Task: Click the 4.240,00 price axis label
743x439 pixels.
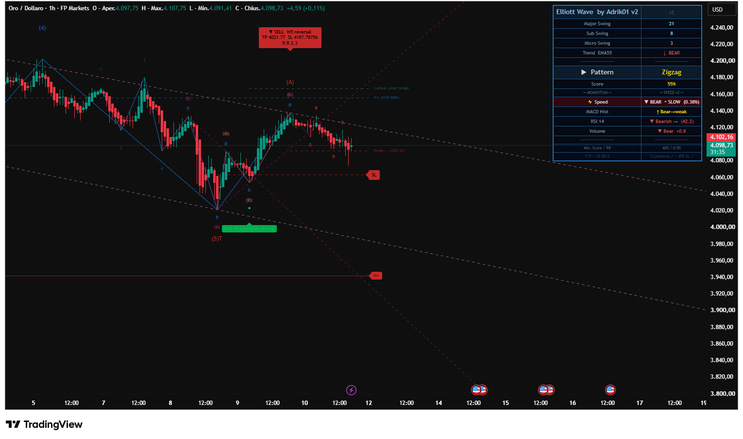Action: pyautogui.click(x=722, y=27)
